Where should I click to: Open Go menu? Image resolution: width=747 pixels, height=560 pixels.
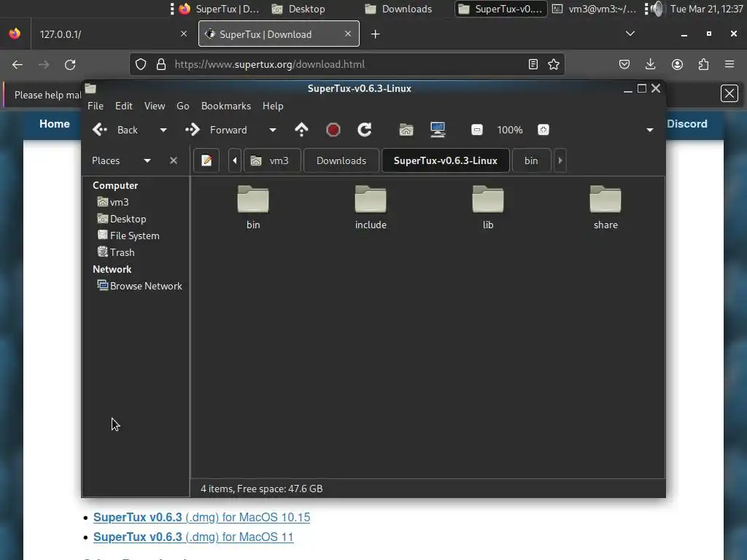(x=183, y=106)
